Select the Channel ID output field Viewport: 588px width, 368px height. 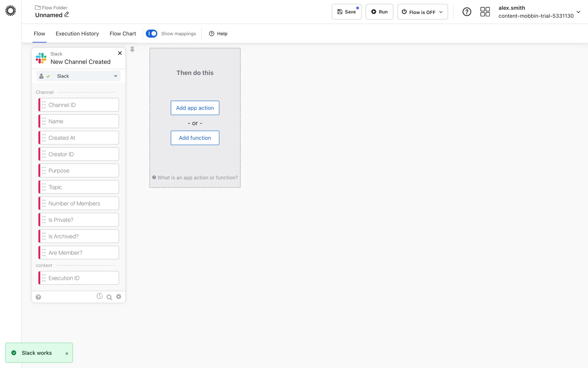point(79,105)
